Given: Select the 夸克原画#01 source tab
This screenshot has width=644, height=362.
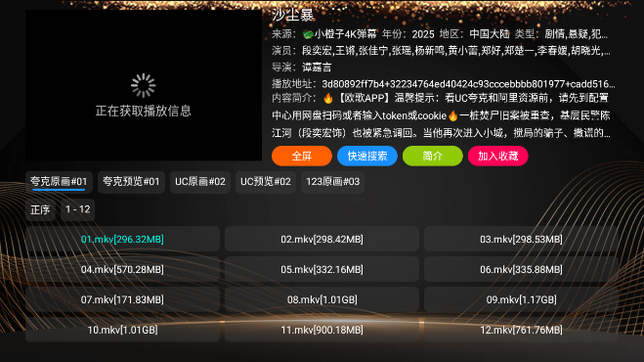Looking at the screenshot, I should 59,182.
